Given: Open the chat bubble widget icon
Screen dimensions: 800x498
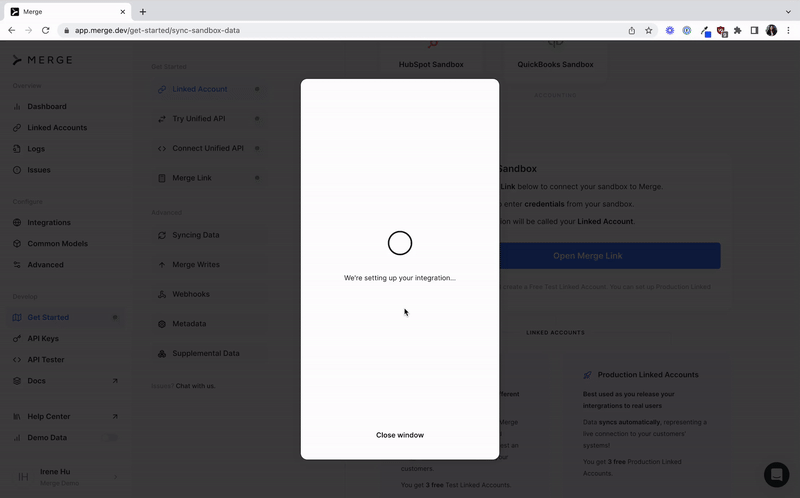Looking at the screenshot, I should (x=776, y=474).
